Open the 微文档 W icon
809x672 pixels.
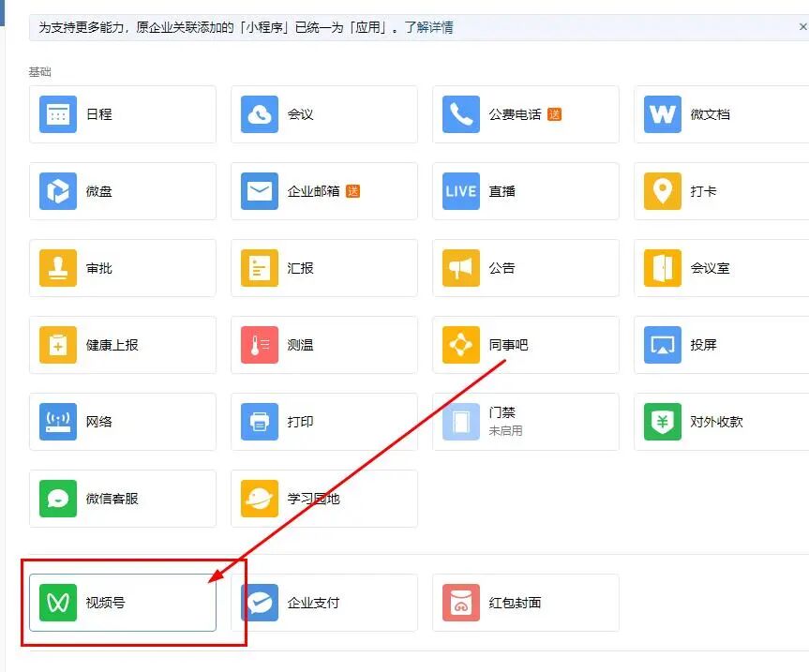663,114
